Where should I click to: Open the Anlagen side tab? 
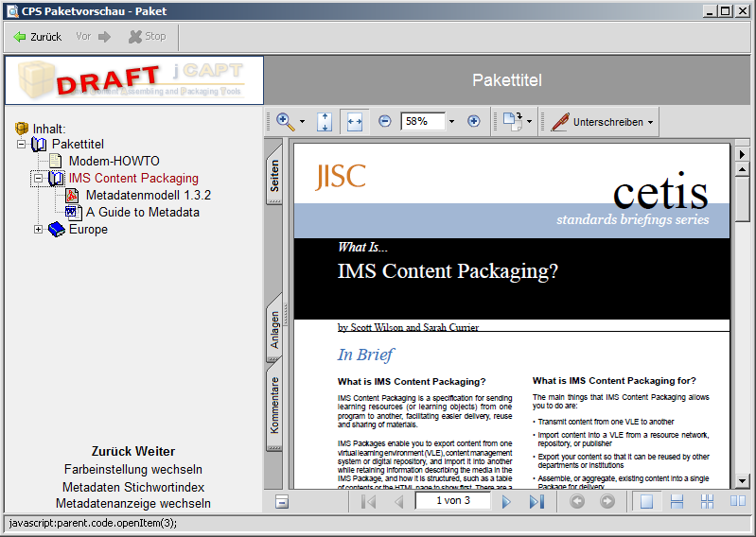(x=274, y=329)
